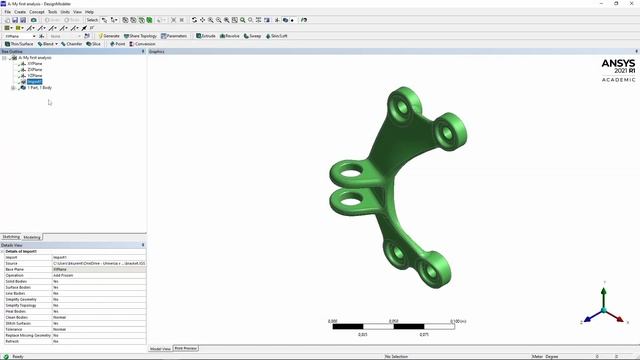The image size is (640, 360).
Task: Select Import1 in the tree outline
Action: [x=34, y=82]
